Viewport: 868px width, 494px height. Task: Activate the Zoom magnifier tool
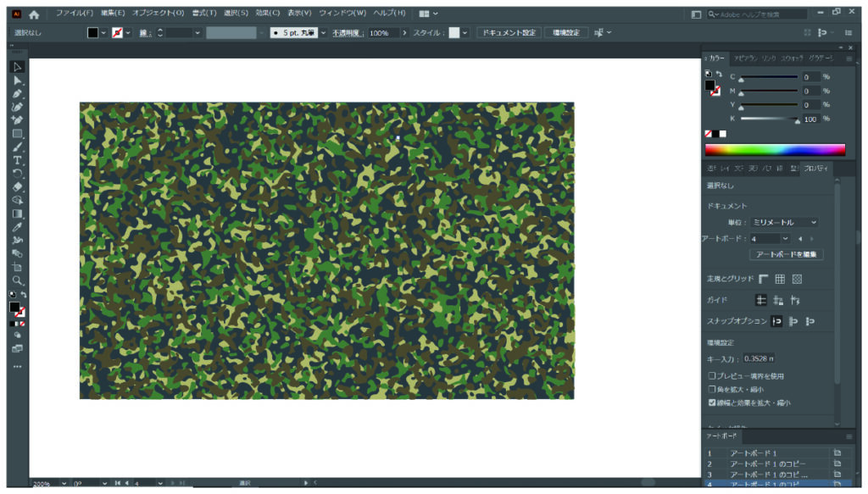[17, 280]
